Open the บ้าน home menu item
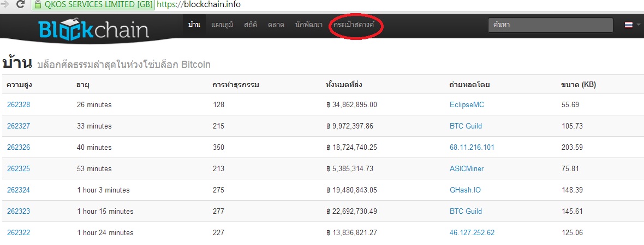This screenshot has width=644, height=245. coord(194,25)
